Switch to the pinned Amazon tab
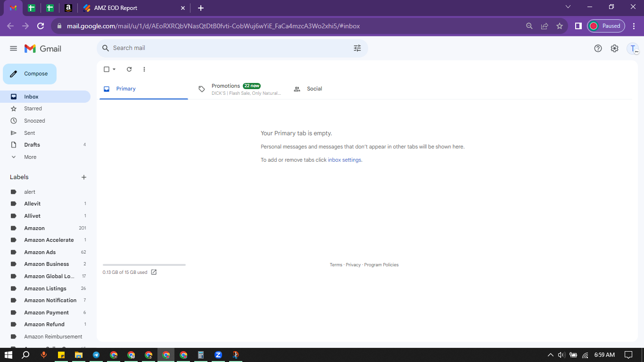Image resolution: width=644 pixels, height=362 pixels. [x=68, y=8]
